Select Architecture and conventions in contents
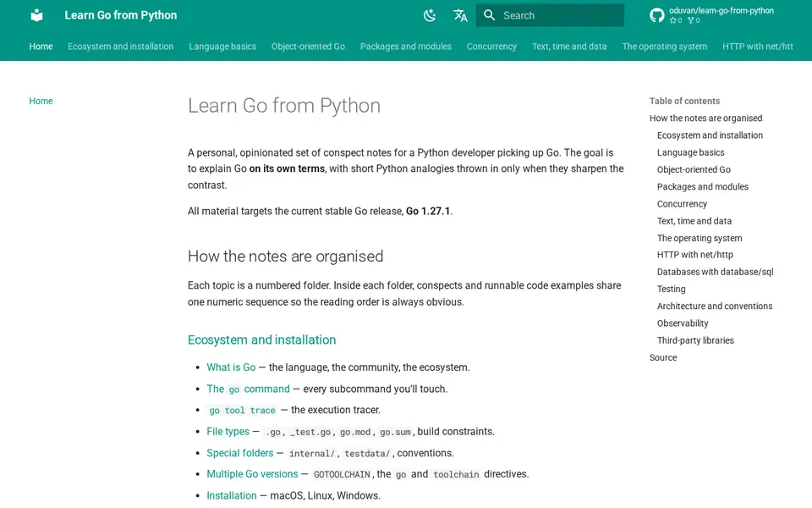The image size is (812, 508). 715,306
